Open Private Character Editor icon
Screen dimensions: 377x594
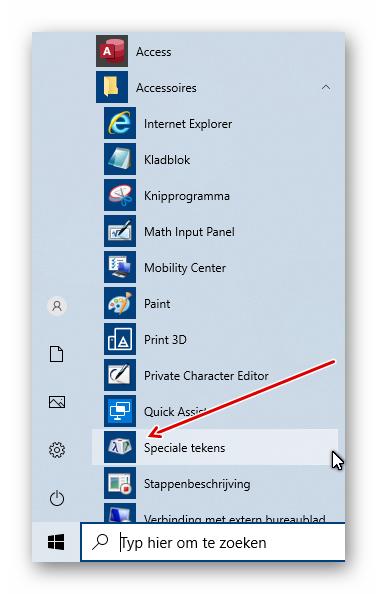tap(120, 375)
